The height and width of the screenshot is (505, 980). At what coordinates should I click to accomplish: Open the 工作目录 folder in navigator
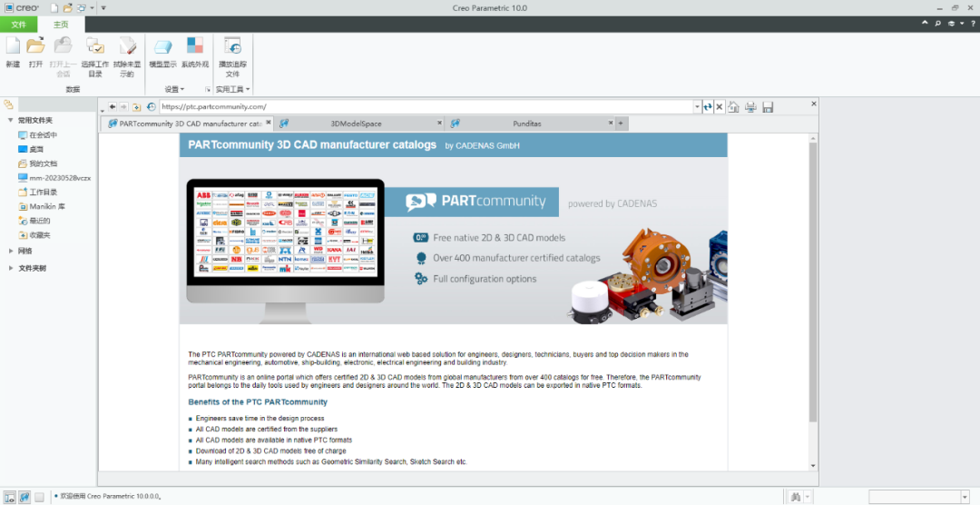tap(43, 193)
